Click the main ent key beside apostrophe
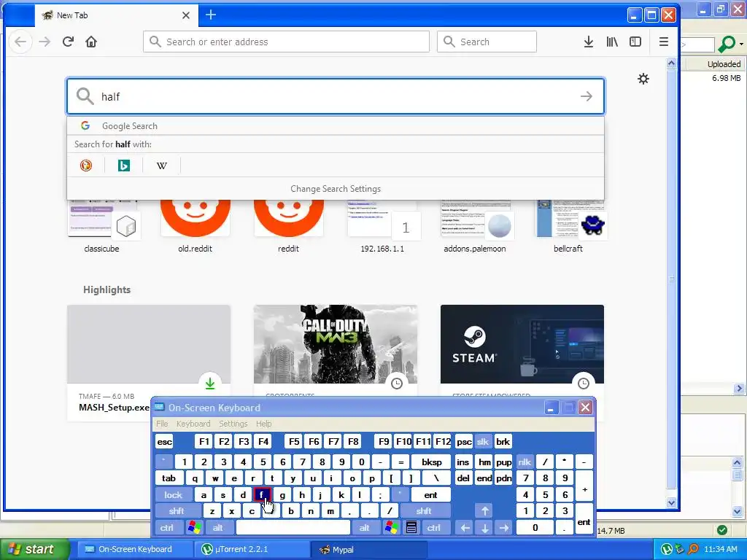Image resolution: width=747 pixels, height=560 pixels. 430,495
